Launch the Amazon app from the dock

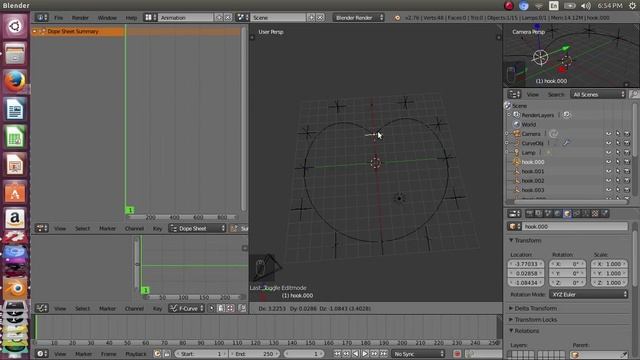15,219
